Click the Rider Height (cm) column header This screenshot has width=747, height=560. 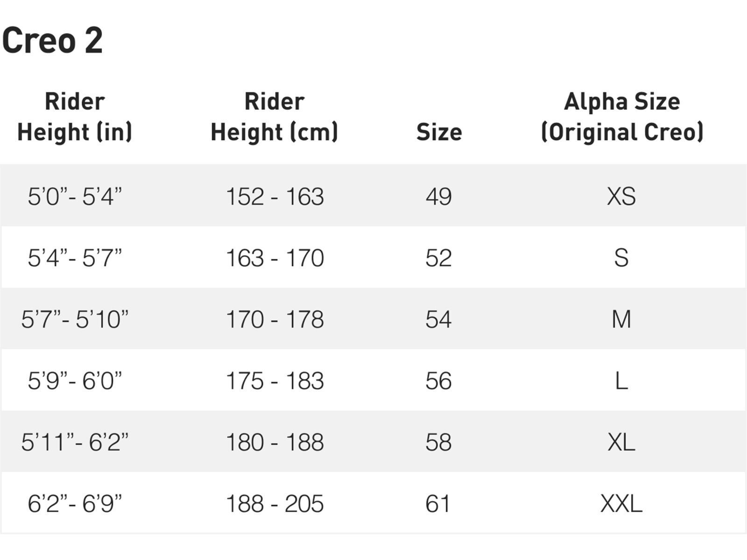coord(275,117)
